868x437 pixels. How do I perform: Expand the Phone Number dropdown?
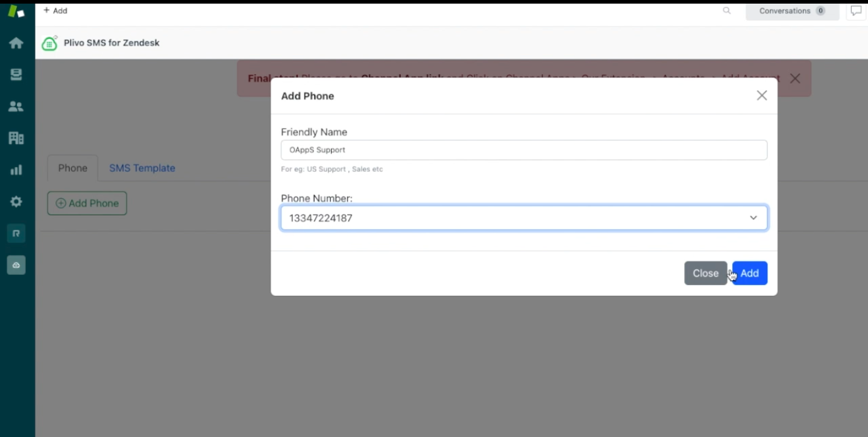(524, 218)
